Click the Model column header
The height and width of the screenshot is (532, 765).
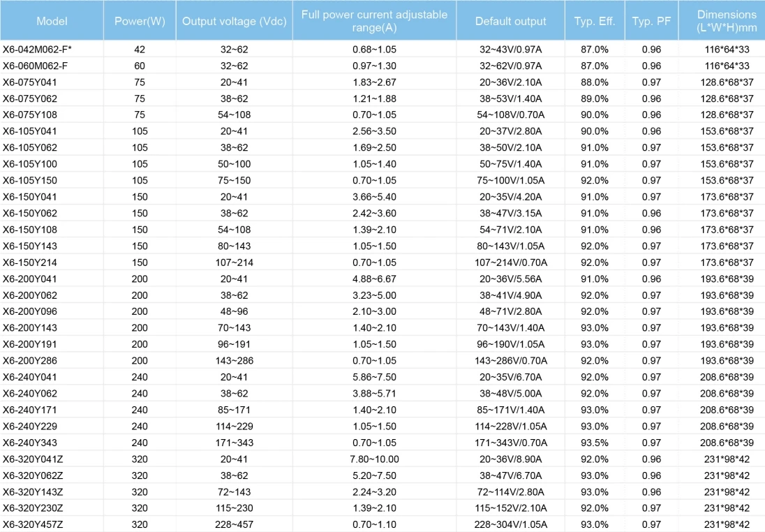point(52,21)
